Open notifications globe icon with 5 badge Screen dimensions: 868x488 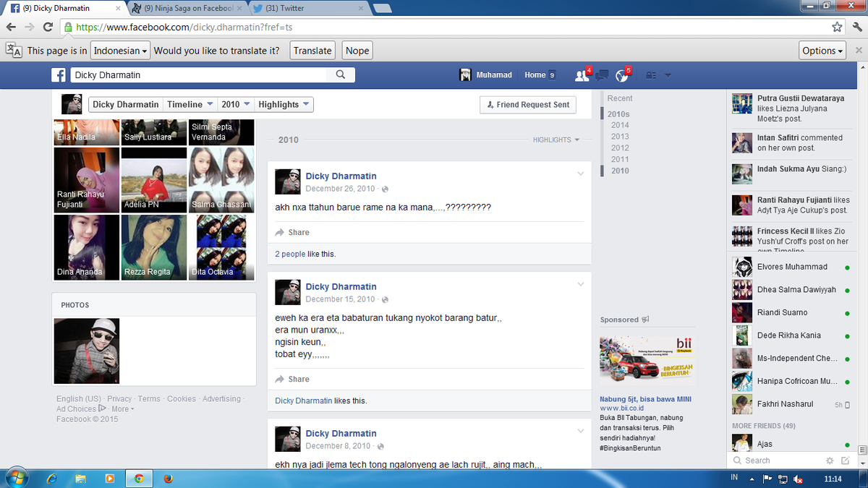click(621, 75)
